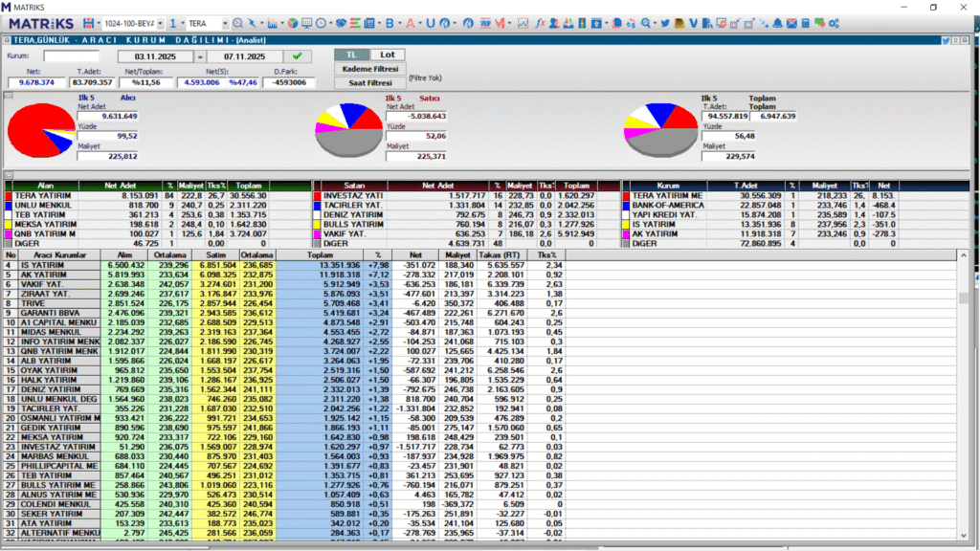Open the settings gears toolbar icon
The height and width of the screenshot is (551, 980).
[x=835, y=23]
